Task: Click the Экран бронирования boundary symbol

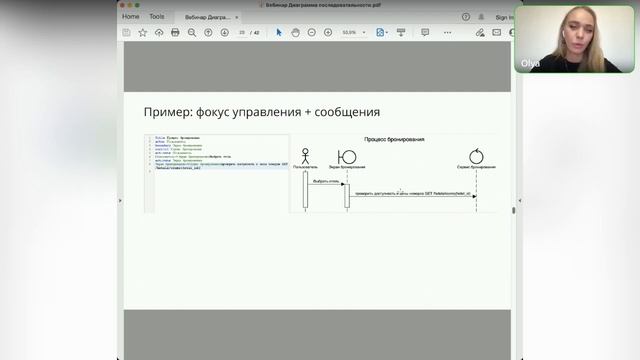Action: coord(347,157)
